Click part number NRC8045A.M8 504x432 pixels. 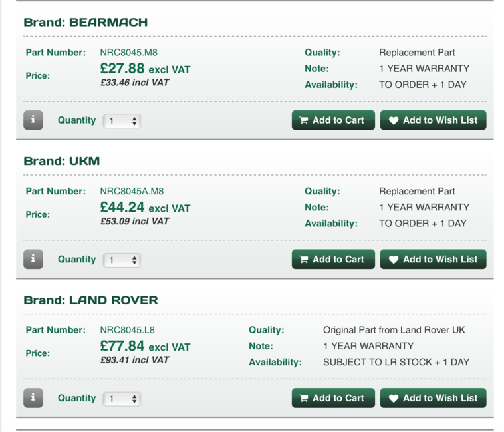pos(132,192)
